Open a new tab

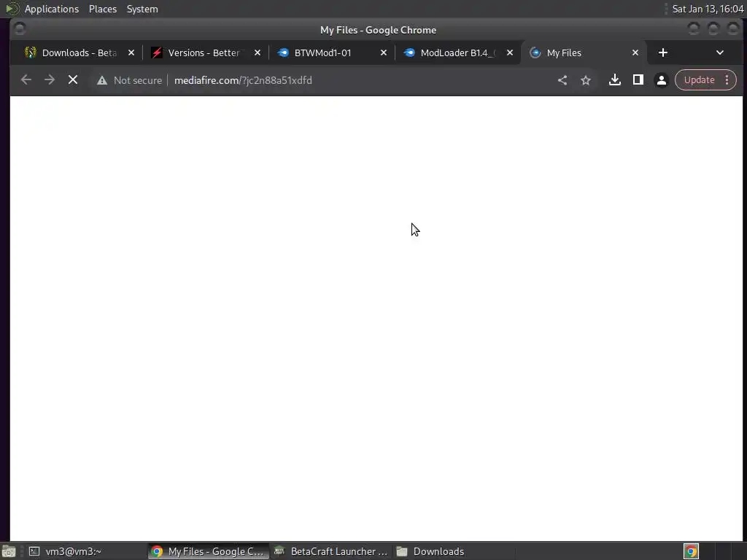[662, 52]
